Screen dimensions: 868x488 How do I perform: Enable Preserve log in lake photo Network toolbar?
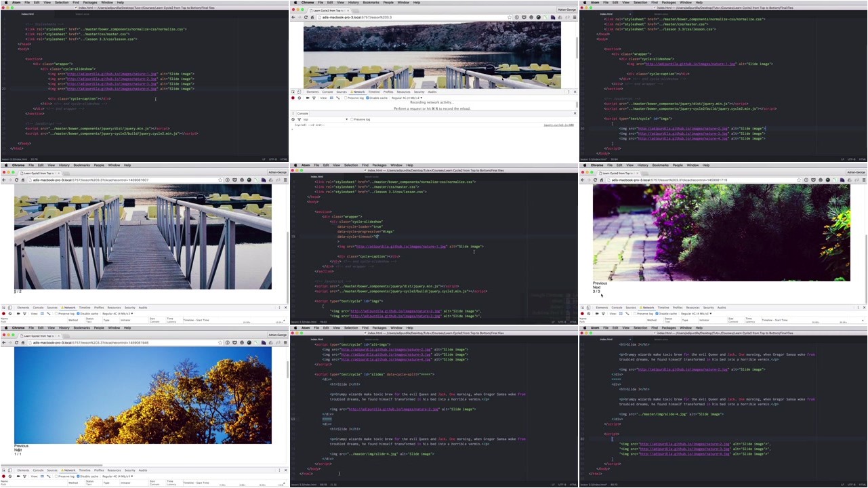(346, 98)
